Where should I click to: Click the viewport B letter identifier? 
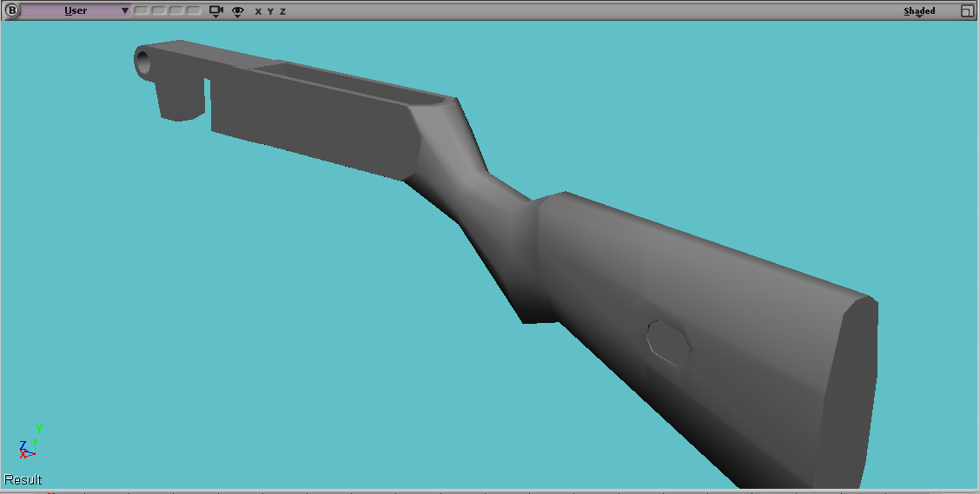click(x=11, y=10)
